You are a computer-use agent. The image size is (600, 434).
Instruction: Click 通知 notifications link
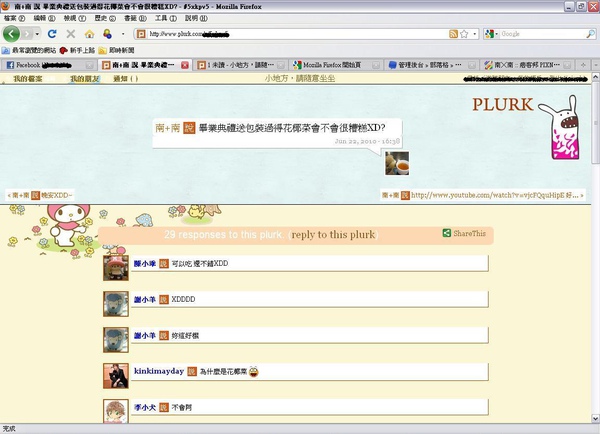(x=126, y=78)
